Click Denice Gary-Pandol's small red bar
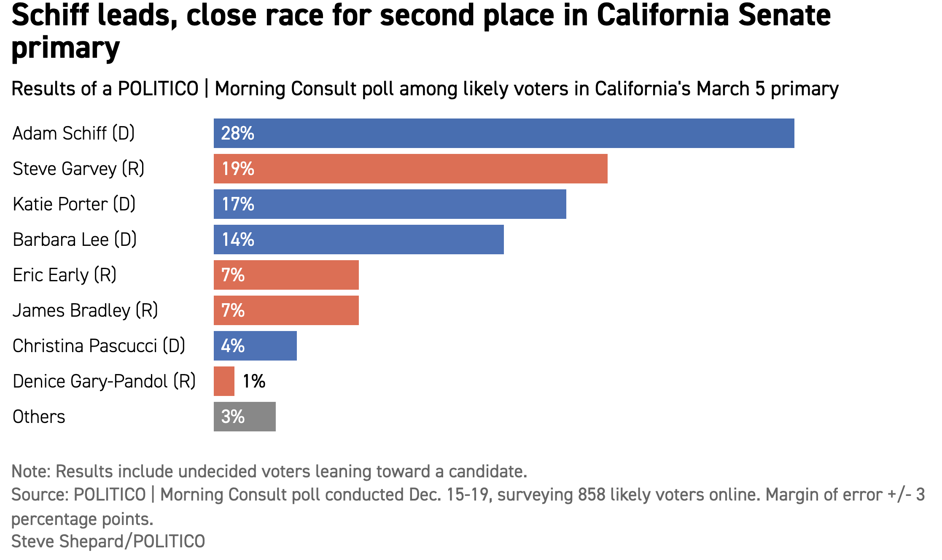The width and height of the screenshot is (942, 560). point(224,381)
